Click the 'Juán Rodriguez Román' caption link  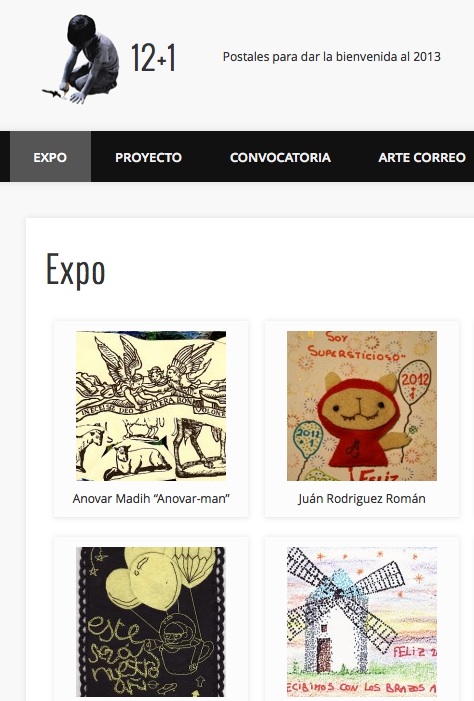point(362,498)
